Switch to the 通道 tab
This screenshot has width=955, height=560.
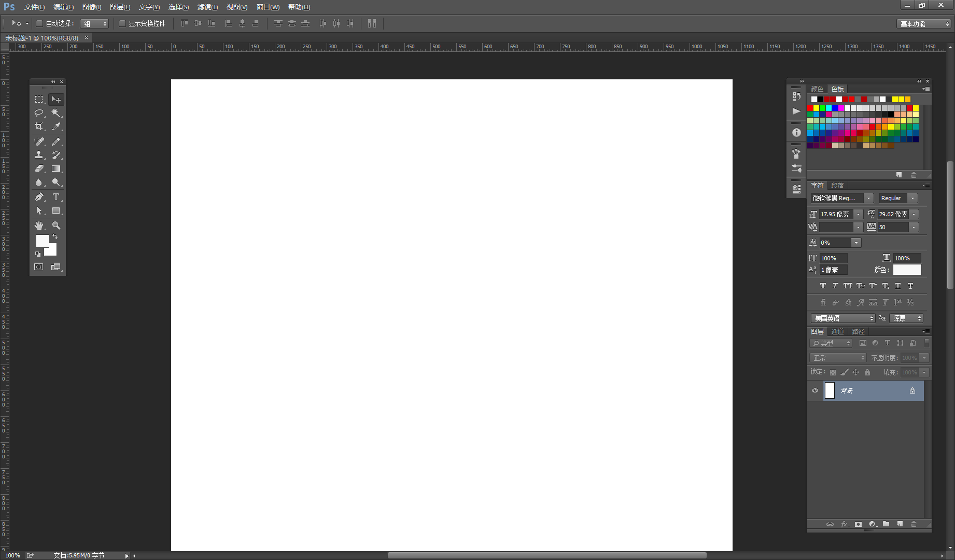[x=837, y=331]
